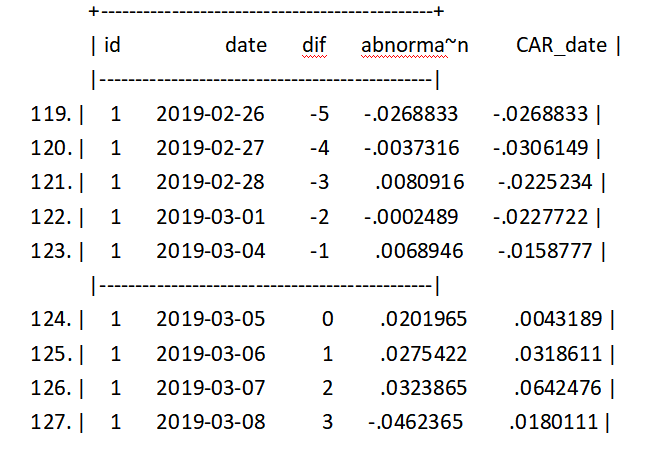
Task: Click the 'id' column header
Action: tap(112, 45)
